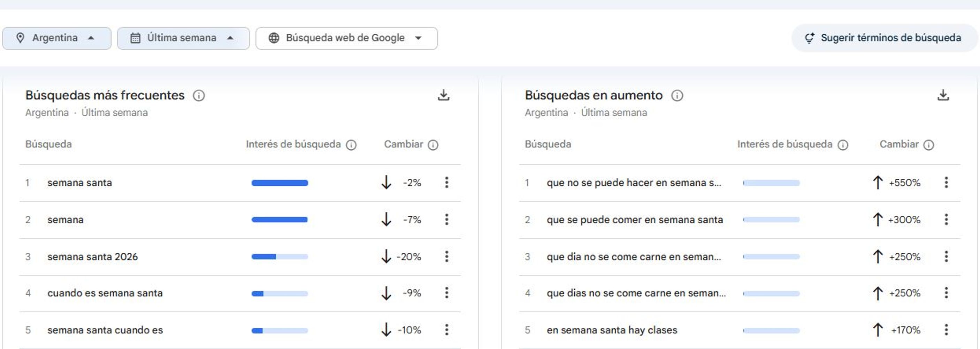980x349 pixels.
Task: Open more options for 'que dia no se come carne'
Action: pyautogui.click(x=946, y=257)
